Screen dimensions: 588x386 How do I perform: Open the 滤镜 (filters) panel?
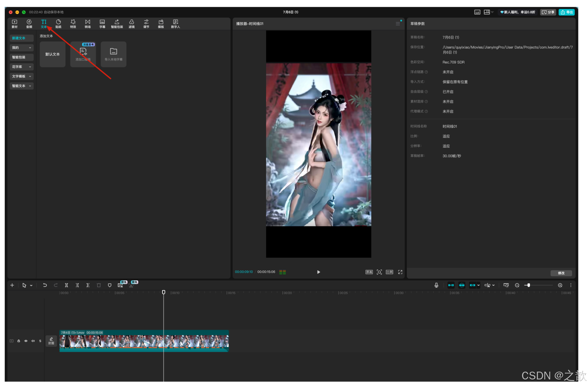tap(132, 24)
